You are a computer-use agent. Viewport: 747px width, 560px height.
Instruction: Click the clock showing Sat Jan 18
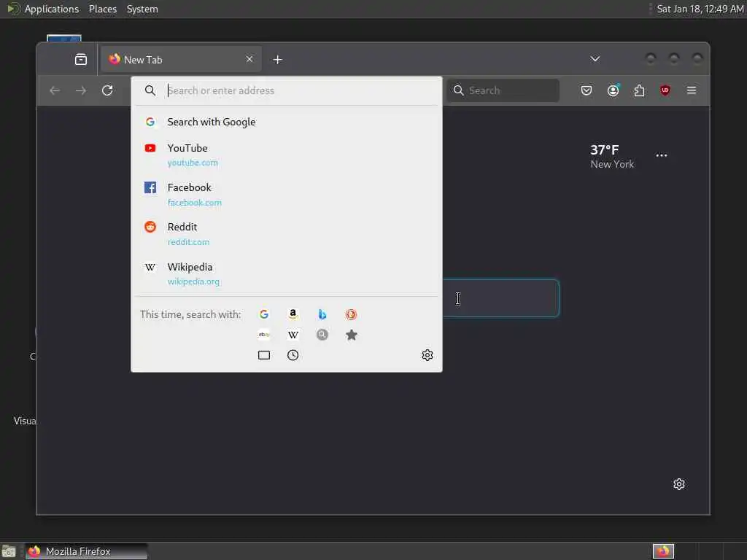[700, 9]
